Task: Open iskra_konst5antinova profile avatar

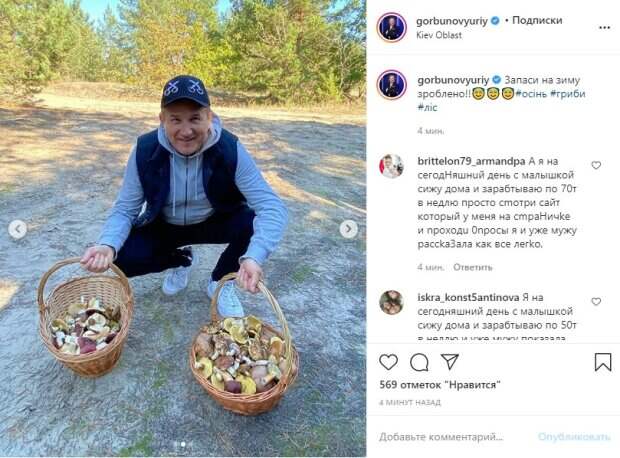Action: pos(392,302)
